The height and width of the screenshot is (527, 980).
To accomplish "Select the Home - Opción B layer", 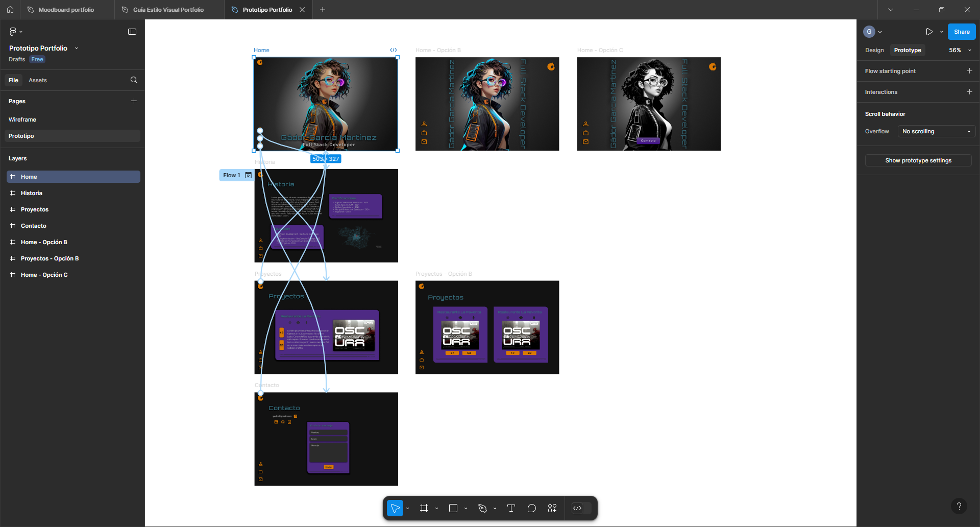I will tap(73, 242).
